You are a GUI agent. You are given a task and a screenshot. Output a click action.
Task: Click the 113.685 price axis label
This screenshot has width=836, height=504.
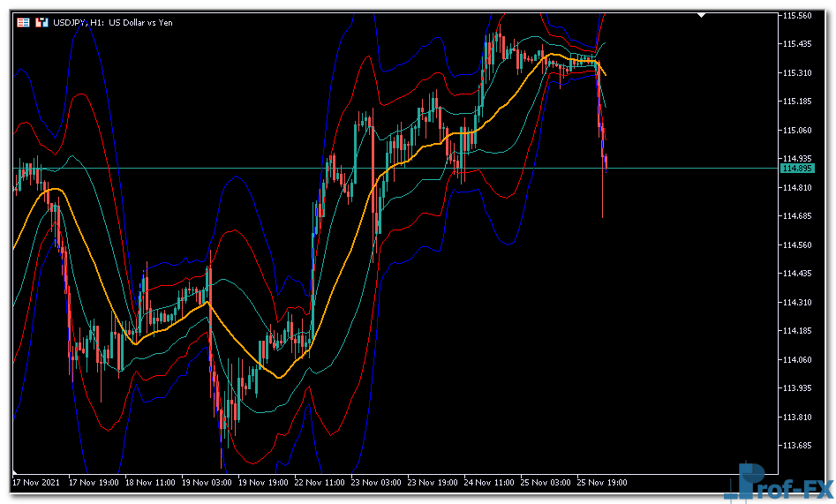[x=796, y=446]
